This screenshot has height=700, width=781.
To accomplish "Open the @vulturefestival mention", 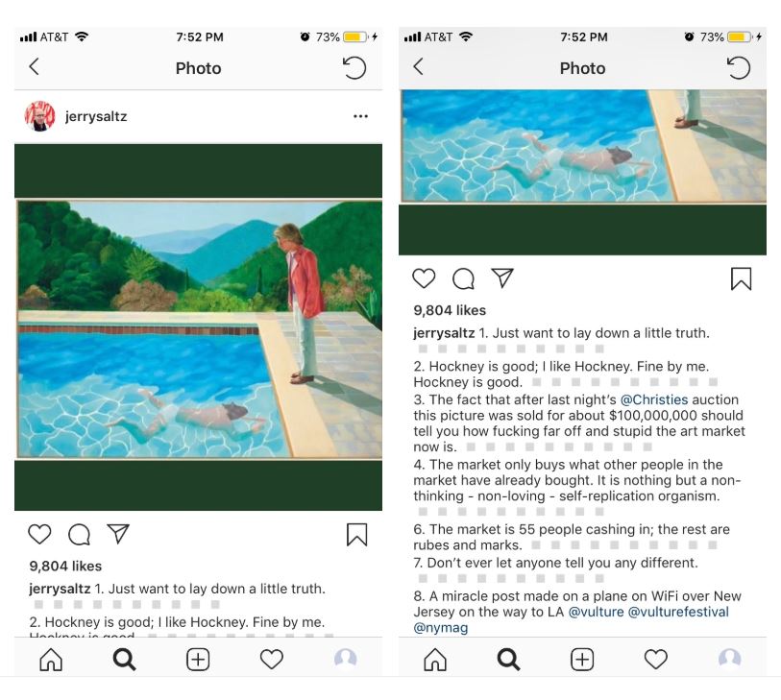I will tap(678, 612).
